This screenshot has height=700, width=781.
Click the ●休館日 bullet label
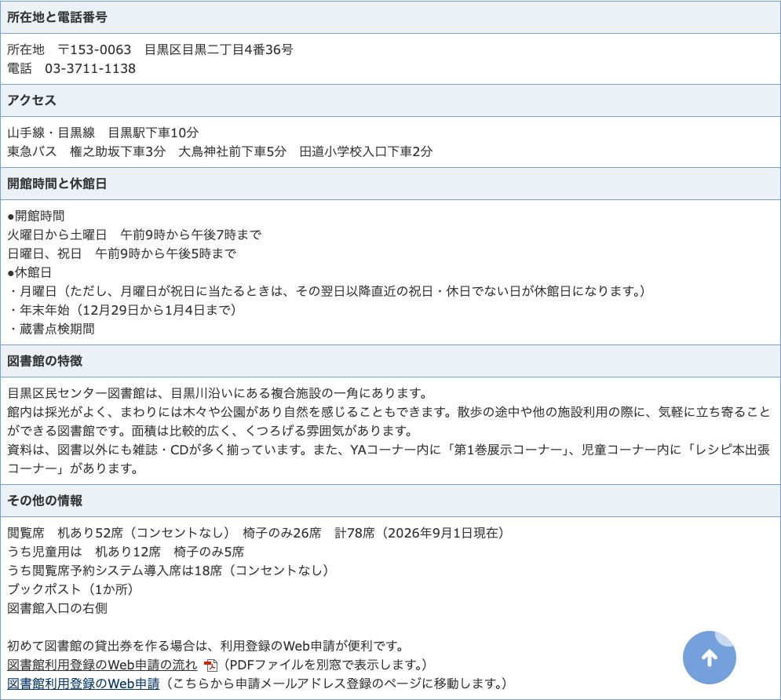[x=29, y=272]
